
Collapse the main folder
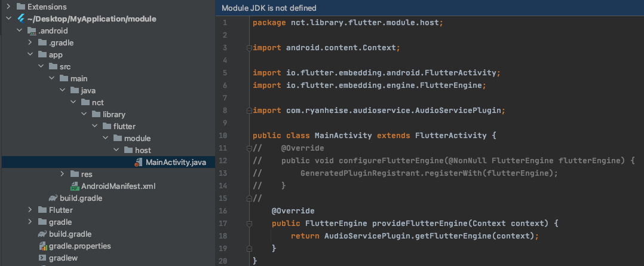51,78
